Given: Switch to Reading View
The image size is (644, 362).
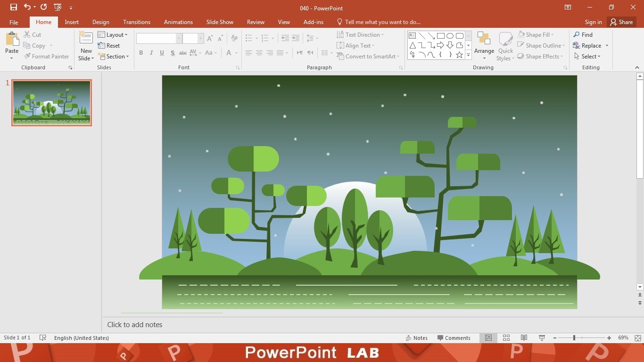Looking at the screenshot, I should click(524, 338).
